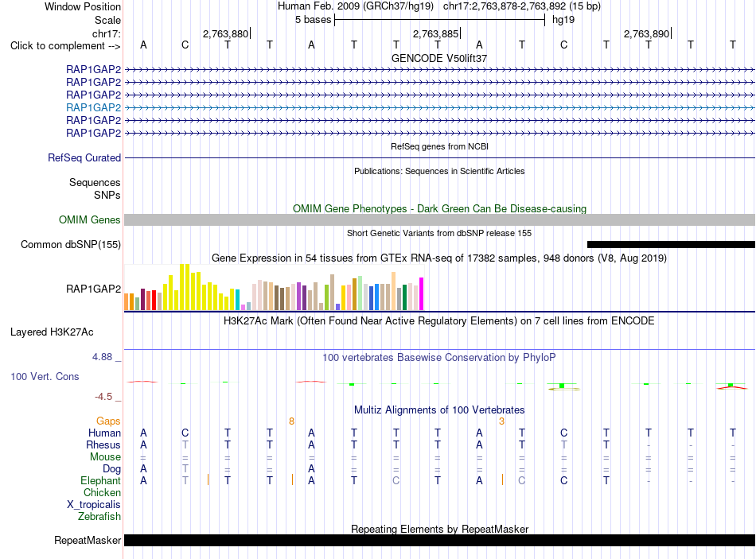Click the GENCODE V50lift37 track title

click(439, 58)
